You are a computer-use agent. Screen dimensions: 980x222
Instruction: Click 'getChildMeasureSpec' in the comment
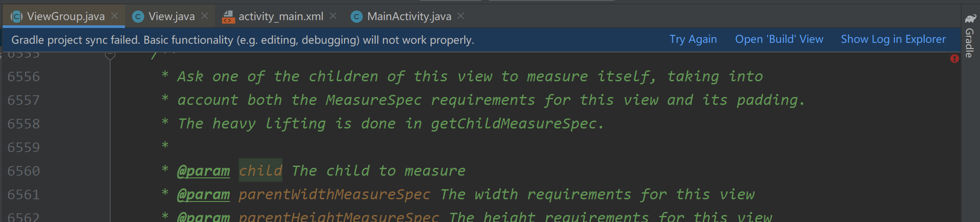[513, 124]
